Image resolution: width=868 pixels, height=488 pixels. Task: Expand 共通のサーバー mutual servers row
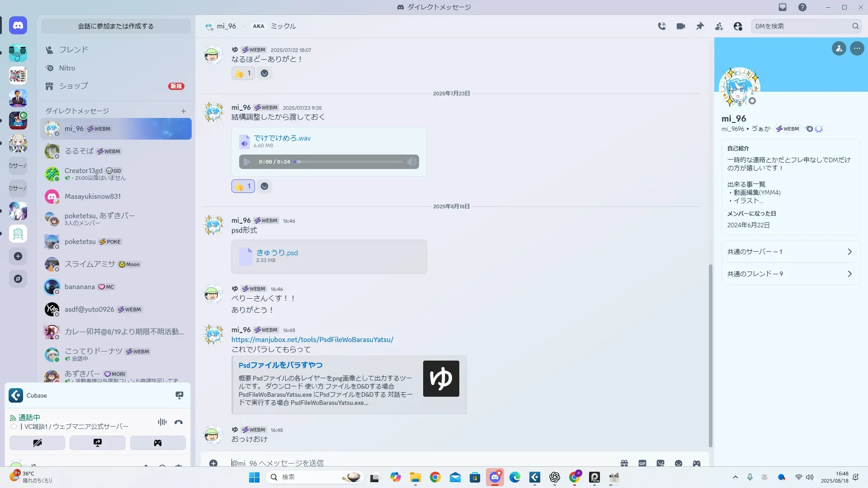[791, 252]
